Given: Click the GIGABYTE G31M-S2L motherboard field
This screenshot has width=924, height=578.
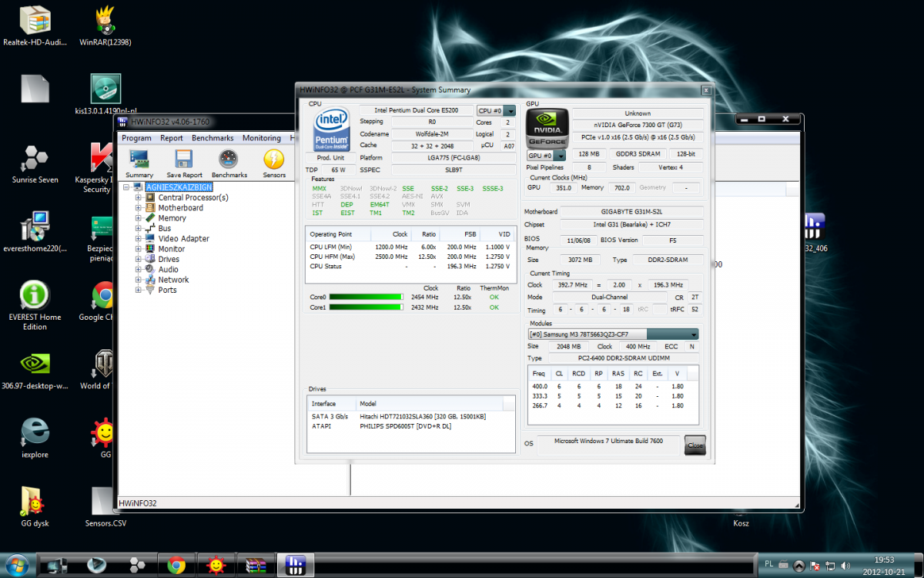Looking at the screenshot, I should point(631,211).
